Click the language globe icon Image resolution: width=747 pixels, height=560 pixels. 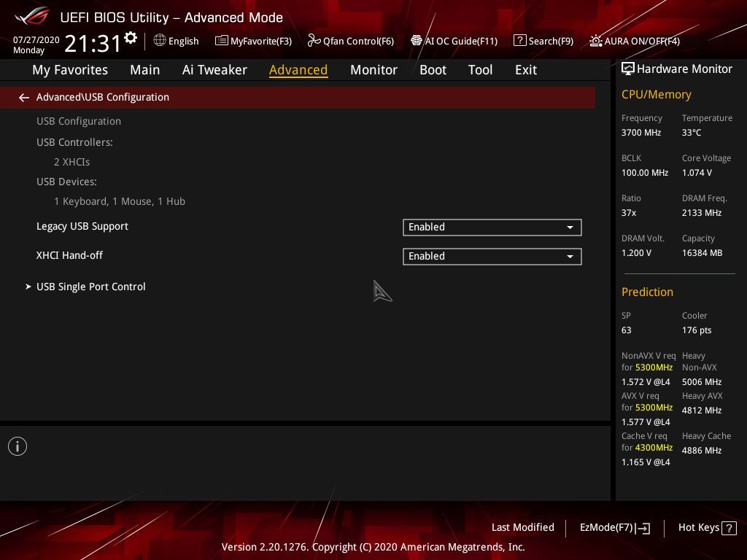[x=160, y=41]
